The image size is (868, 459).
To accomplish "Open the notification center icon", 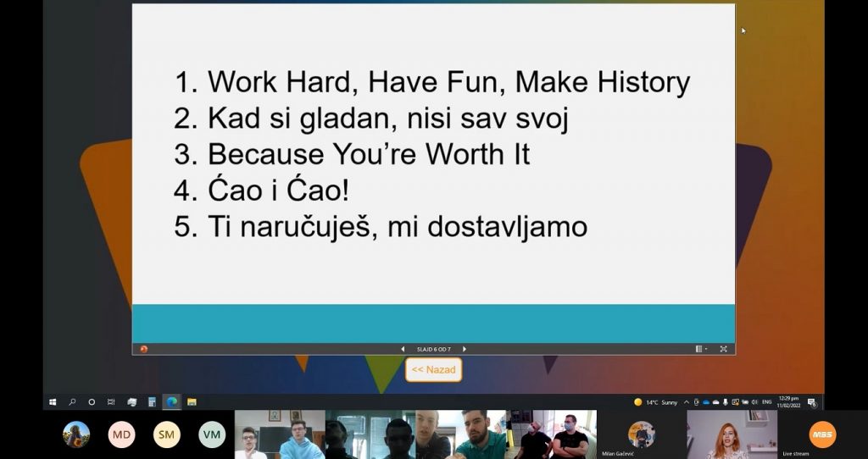I will (x=811, y=402).
